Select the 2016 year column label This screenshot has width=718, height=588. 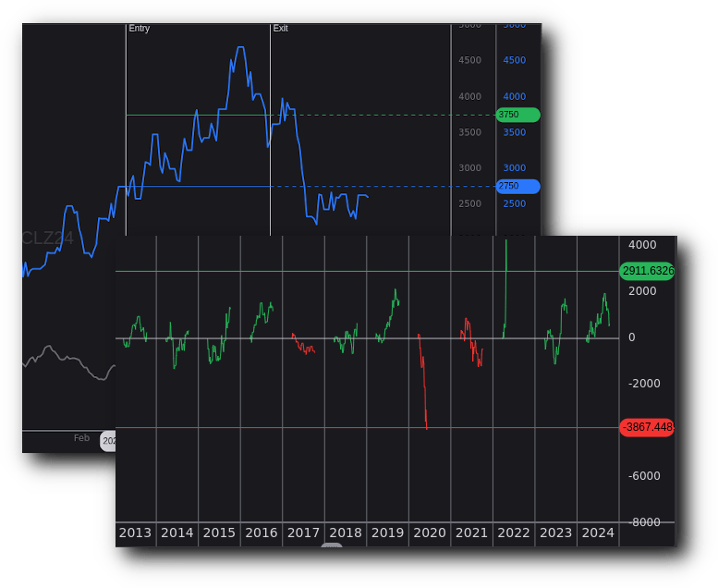[x=262, y=533]
